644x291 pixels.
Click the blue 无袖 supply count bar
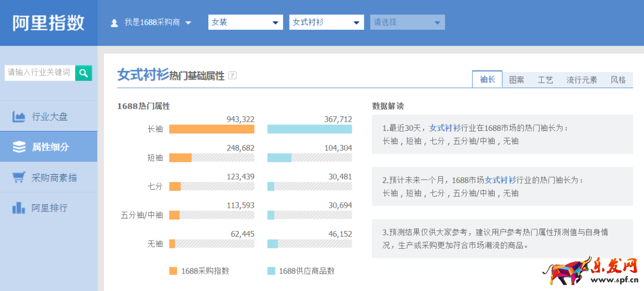point(273,244)
